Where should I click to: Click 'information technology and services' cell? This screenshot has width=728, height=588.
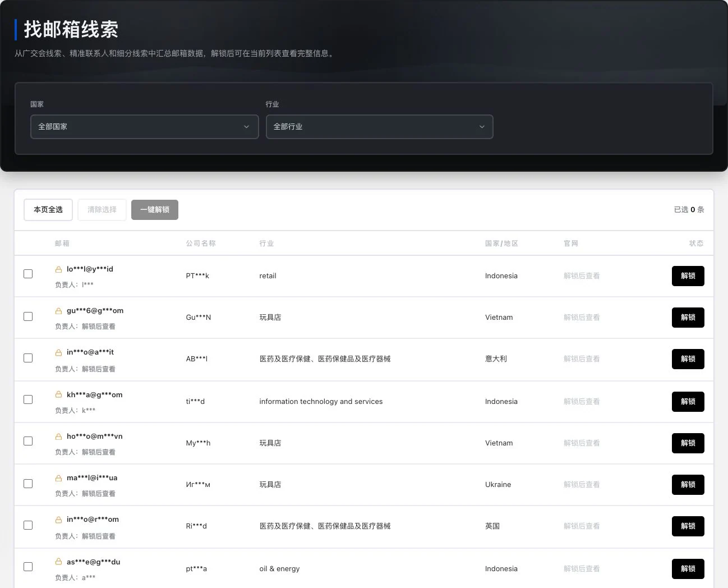pos(321,402)
